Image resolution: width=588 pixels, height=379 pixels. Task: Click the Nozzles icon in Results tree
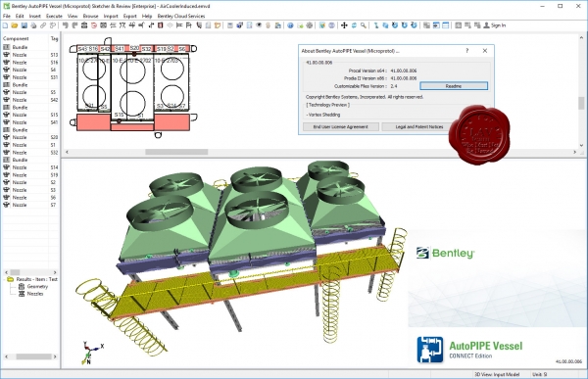point(22,294)
